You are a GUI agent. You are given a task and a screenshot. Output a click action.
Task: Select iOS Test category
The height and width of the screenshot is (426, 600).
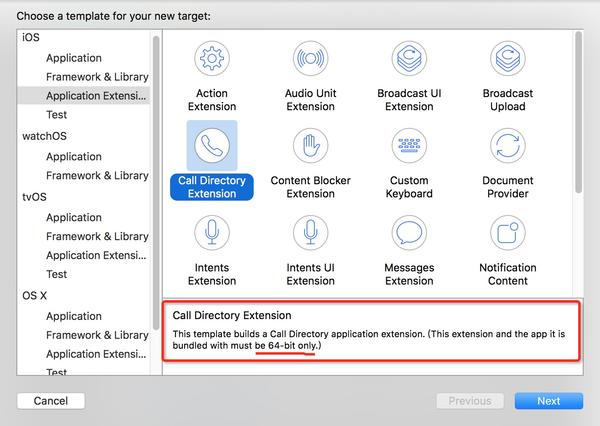pyautogui.click(x=56, y=114)
